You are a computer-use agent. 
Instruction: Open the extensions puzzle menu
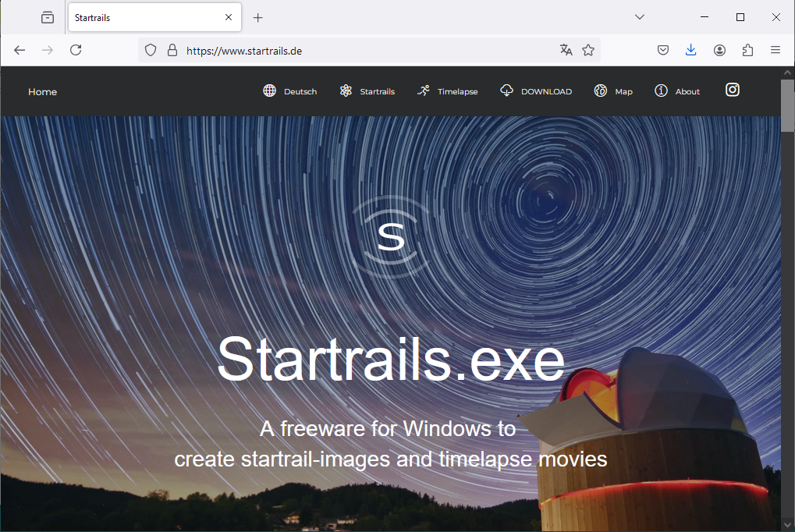coord(747,50)
